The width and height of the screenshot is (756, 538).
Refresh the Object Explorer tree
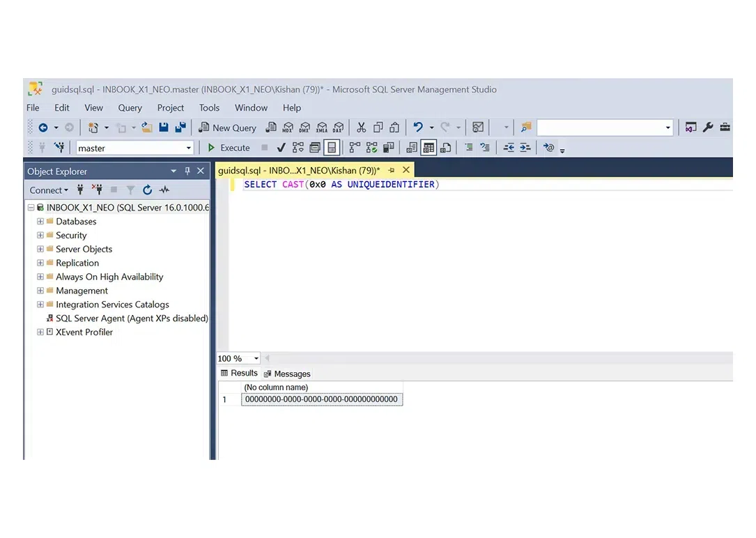tap(148, 190)
